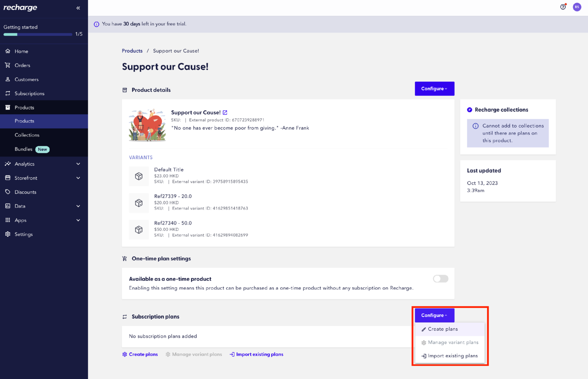This screenshot has height=379, width=588.
Task: Click the Getting started progress bar
Action: click(38, 35)
